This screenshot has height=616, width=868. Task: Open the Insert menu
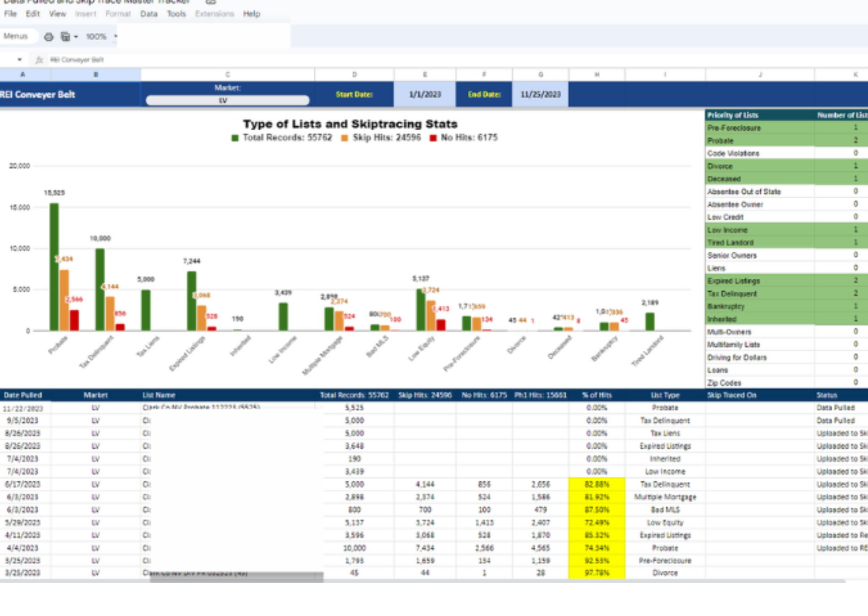(x=85, y=14)
